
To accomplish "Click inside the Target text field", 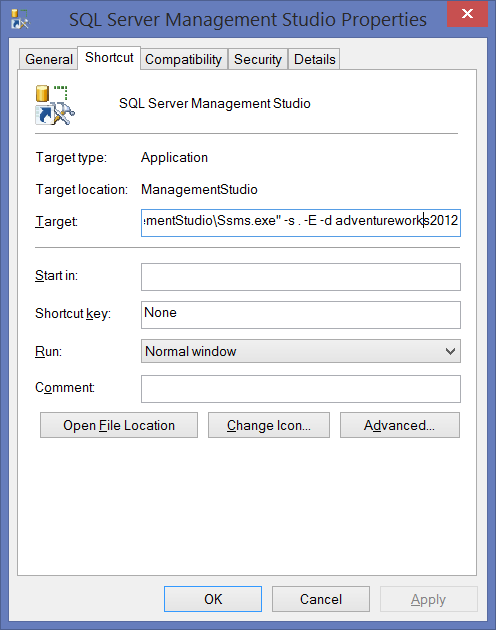I will click(301, 223).
